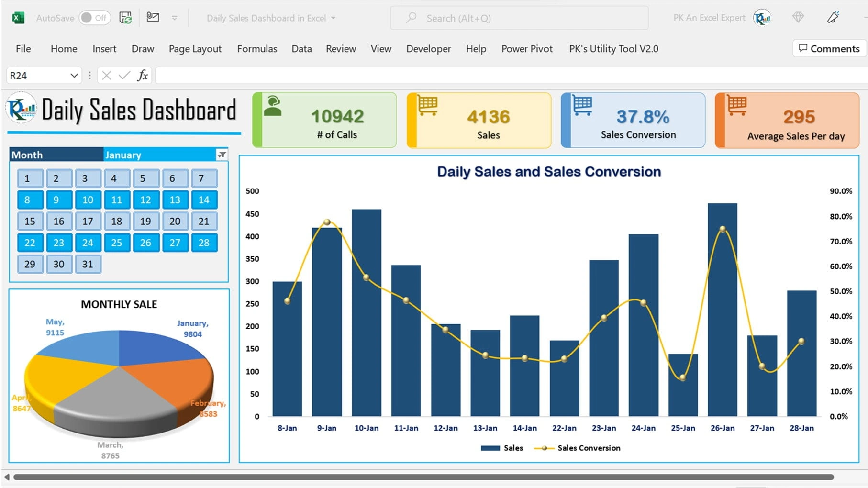Open Customize Quick Access Toolbar dropdown

175,18
